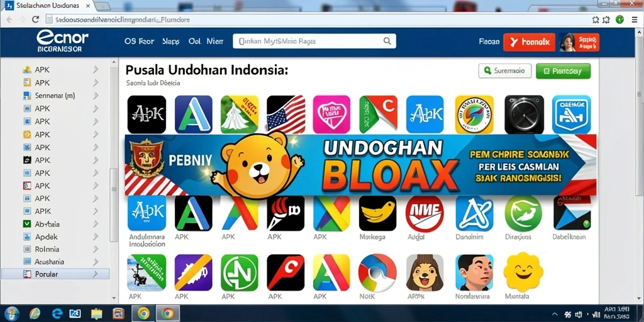Open the OS Feor nav menu
The image size is (644, 322).
[x=139, y=41]
